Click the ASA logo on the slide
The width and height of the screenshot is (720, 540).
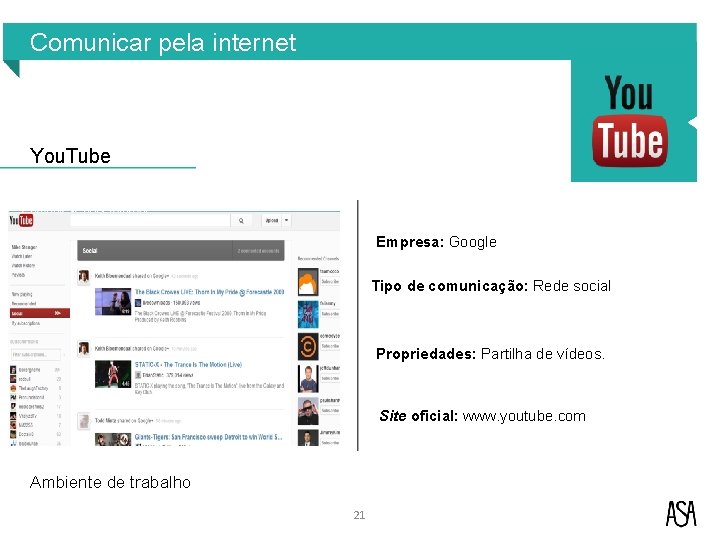(x=681, y=514)
